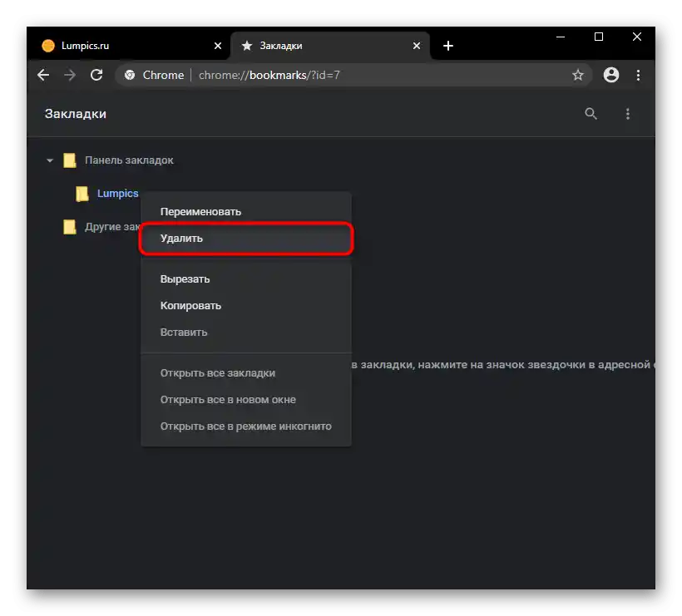Screen dimensions: 682x616
Task: Choose Копировать from the context menu
Action: coord(246,306)
